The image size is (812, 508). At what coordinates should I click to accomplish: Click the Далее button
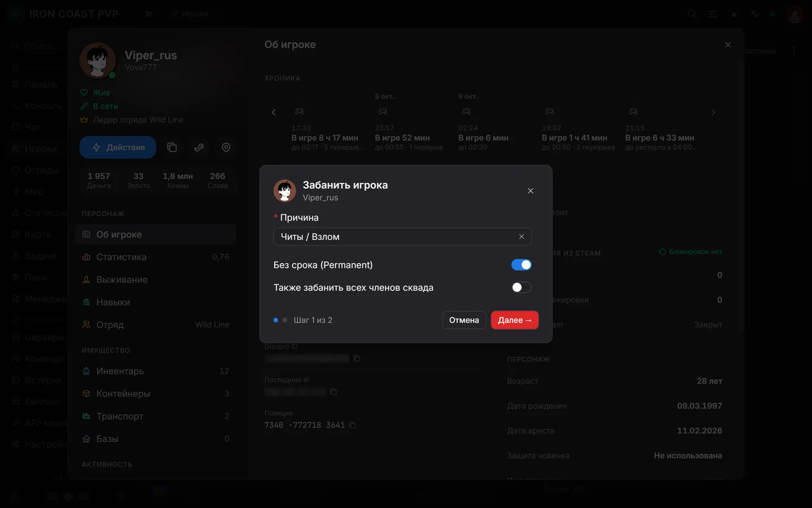point(515,320)
